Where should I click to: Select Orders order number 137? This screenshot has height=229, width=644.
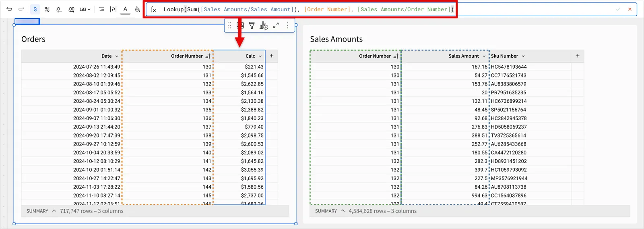pos(167,127)
